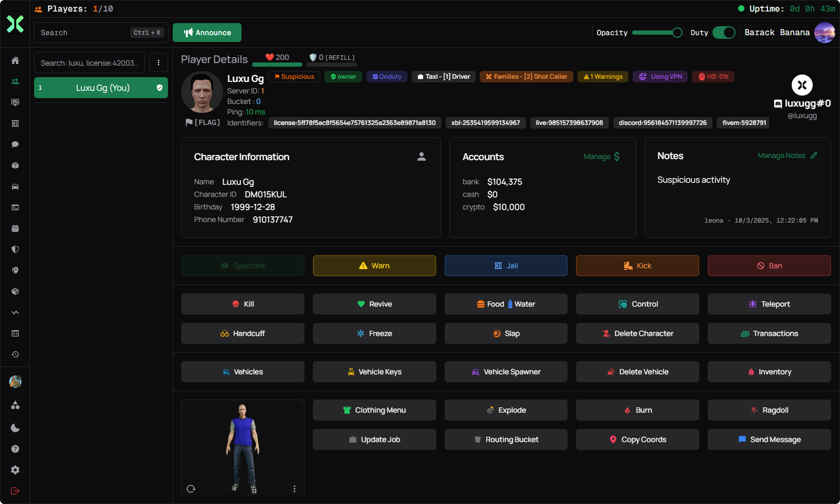The width and height of the screenshot is (840, 504).
Task: Click the Character Information person icon
Action: (x=422, y=156)
